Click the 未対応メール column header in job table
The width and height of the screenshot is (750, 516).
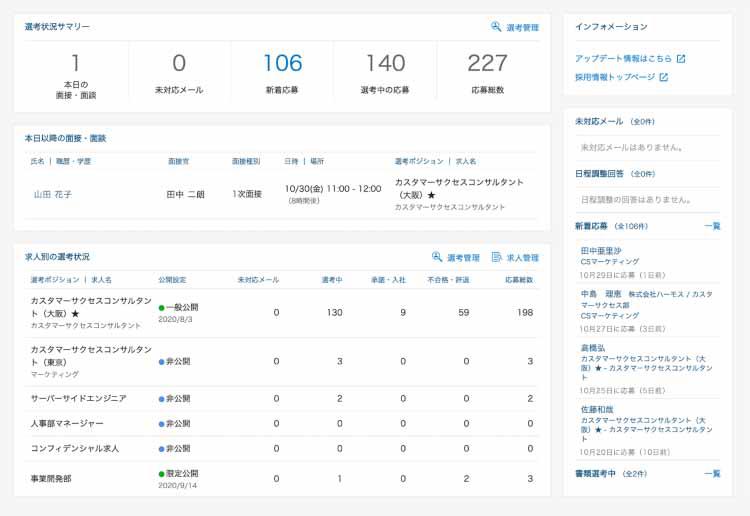click(x=258, y=280)
